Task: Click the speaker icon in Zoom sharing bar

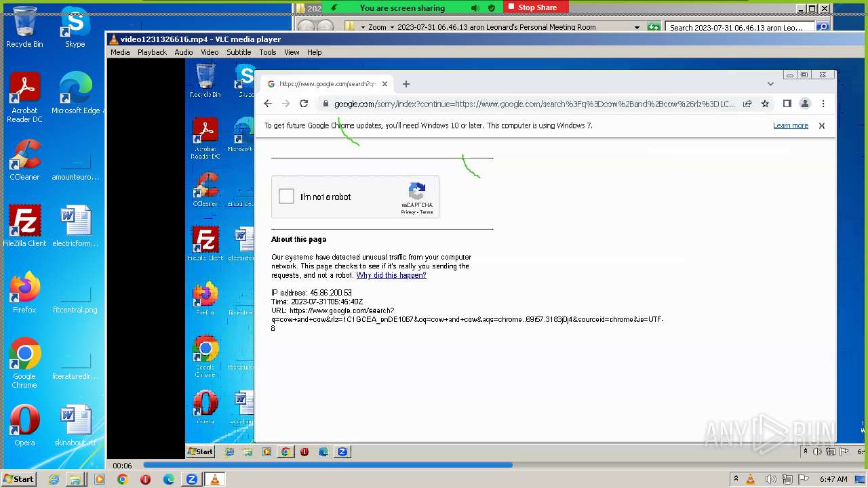Action: point(475,8)
